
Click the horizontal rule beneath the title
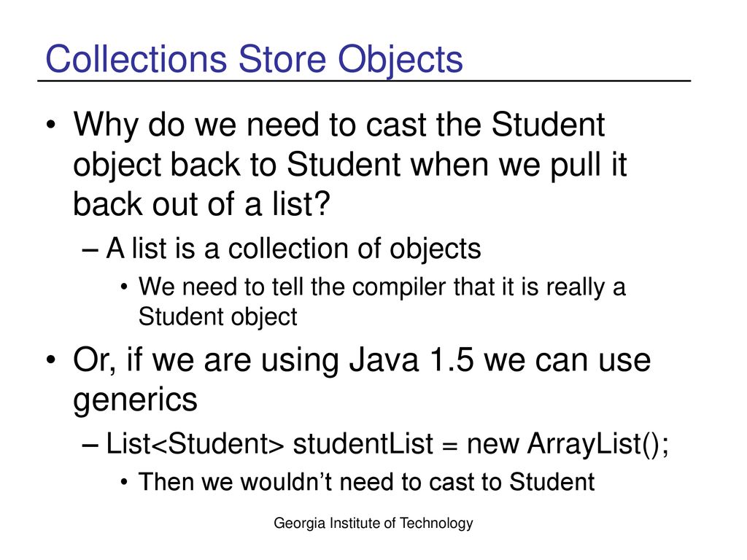[x=364, y=81]
